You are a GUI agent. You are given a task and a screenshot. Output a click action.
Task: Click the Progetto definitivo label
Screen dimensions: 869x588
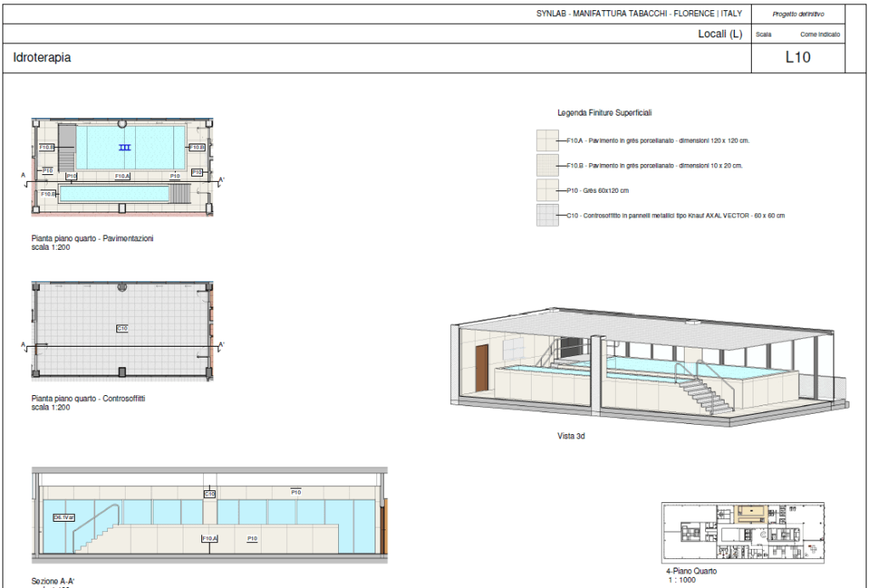pos(797,14)
